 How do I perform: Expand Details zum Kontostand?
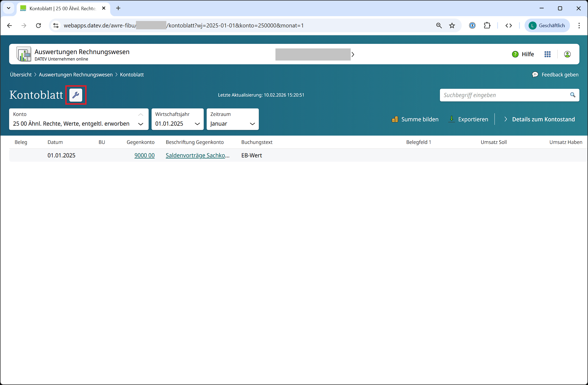pos(539,119)
